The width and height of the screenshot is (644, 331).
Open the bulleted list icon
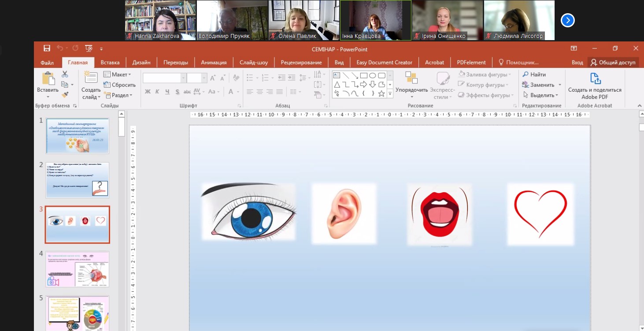(x=250, y=78)
